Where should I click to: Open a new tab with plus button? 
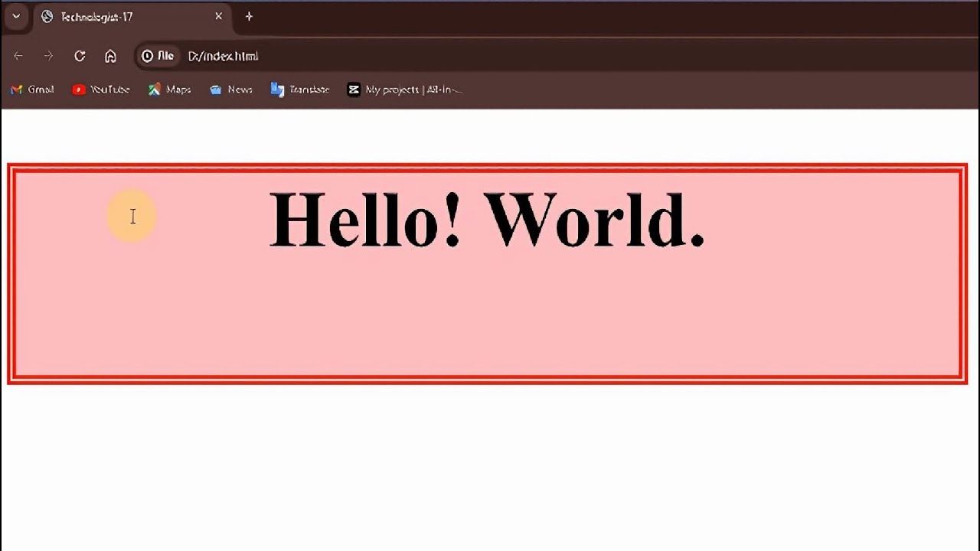pos(249,16)
